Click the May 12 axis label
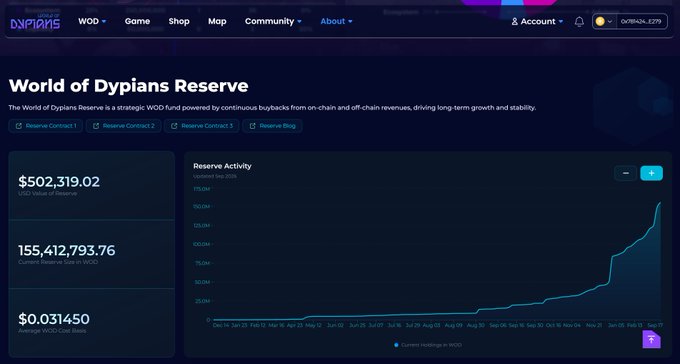This screenshot has width=680, height=364. tap(313, 325)
